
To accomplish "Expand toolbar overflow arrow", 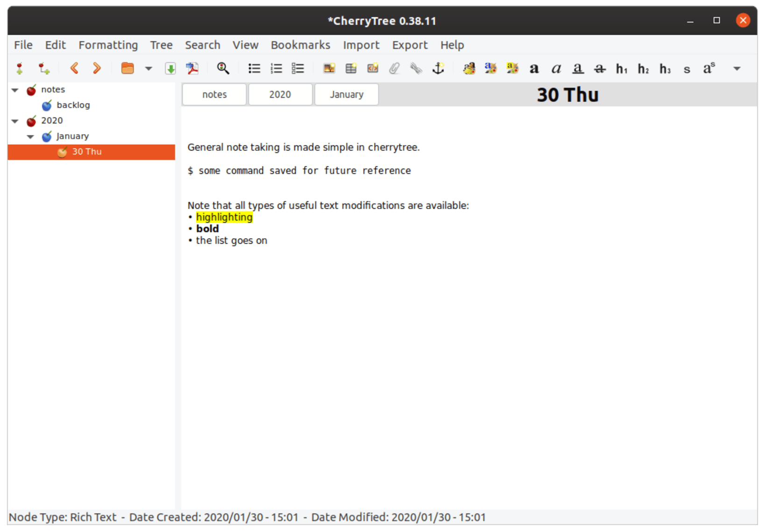I will pos(737,69).
